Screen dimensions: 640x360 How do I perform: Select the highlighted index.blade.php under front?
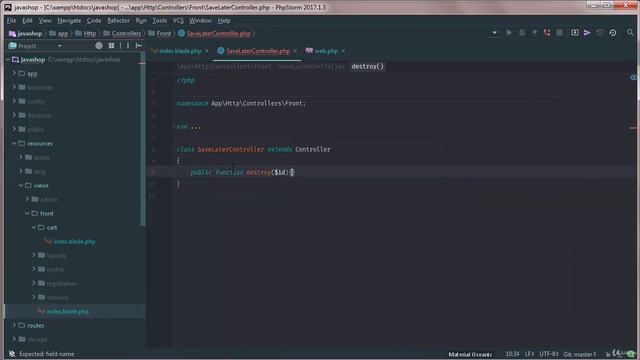pyautogui.click(x=68, y=311)
